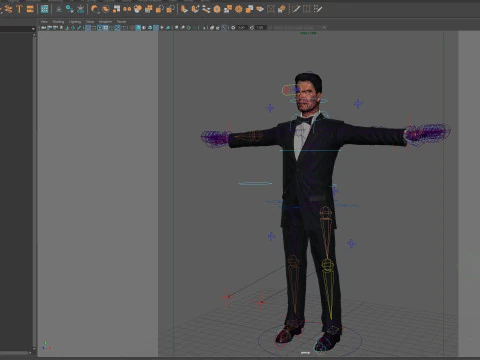The image size is (480, 360).
Task: Select the cyan hip ring control beside the torso
Action: coord(255,183)
